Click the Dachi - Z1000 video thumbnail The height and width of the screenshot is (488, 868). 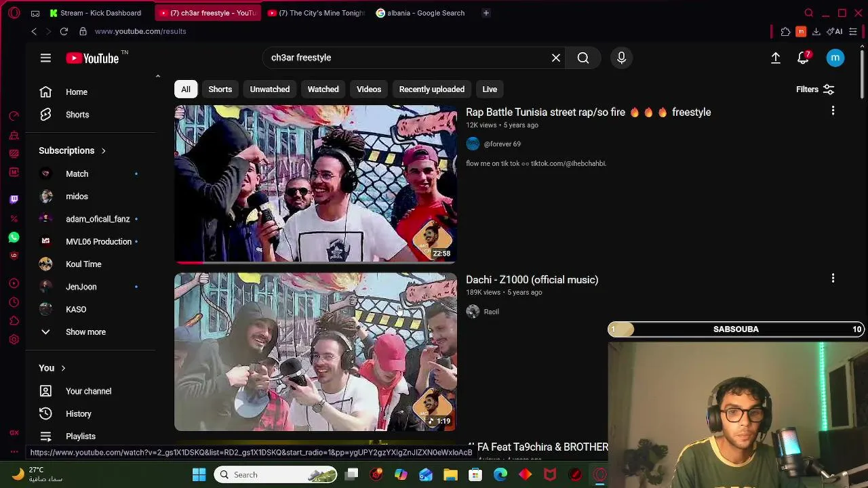point(315,352)
